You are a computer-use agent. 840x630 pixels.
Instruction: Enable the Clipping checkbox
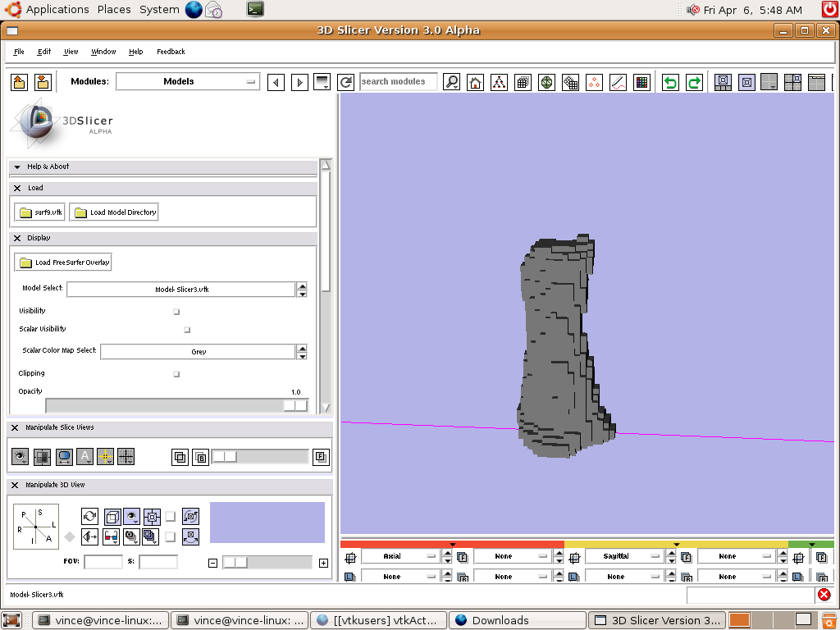(176, 374)
